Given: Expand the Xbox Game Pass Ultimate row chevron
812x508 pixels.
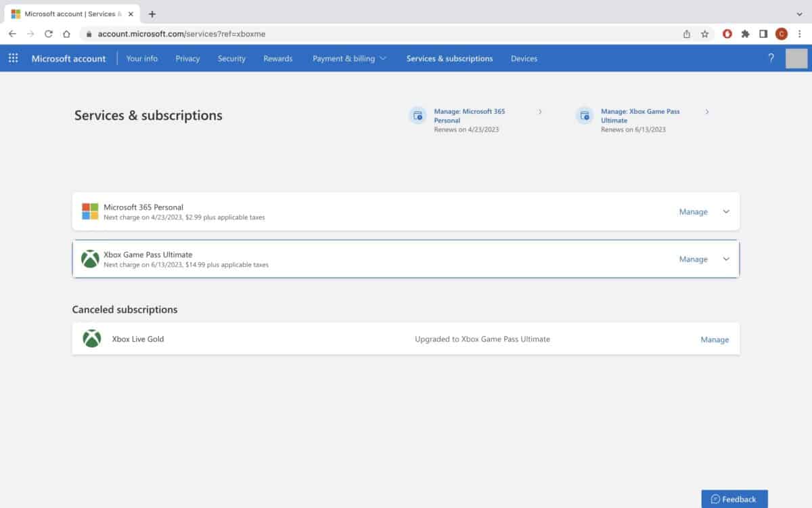Looking at the screenshot, I should point(726,259).
